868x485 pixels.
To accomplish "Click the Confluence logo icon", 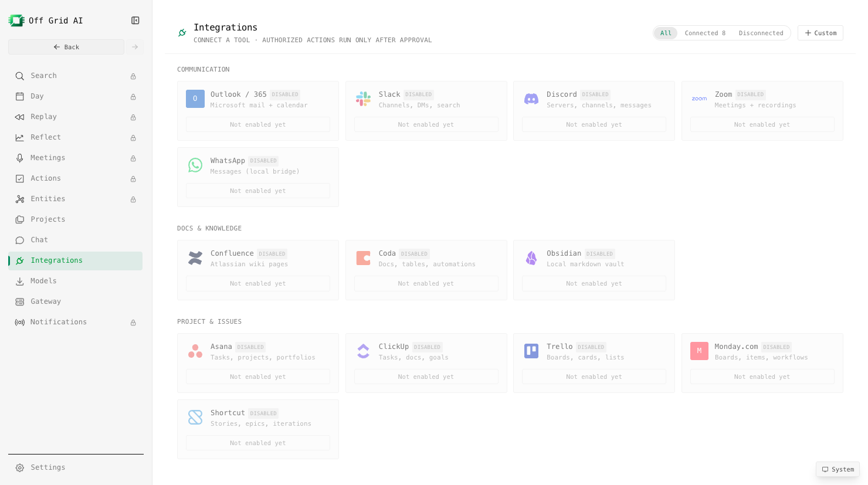I will (x=195, y=258).
